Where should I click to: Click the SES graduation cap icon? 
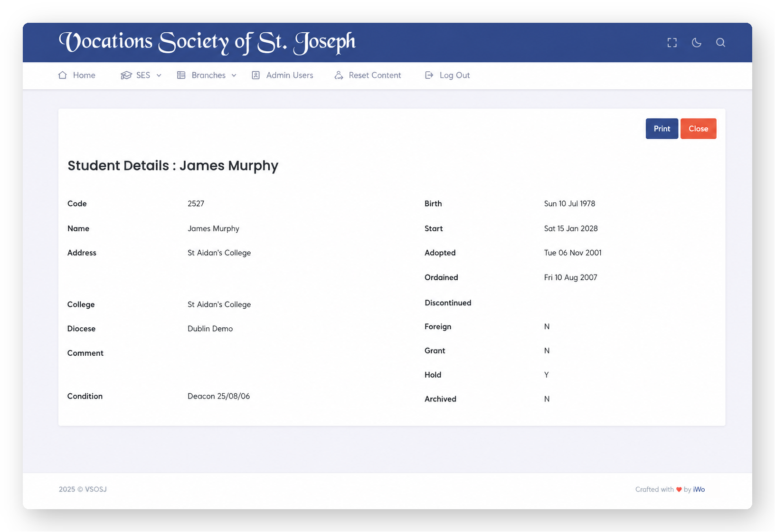coord(126,75)
